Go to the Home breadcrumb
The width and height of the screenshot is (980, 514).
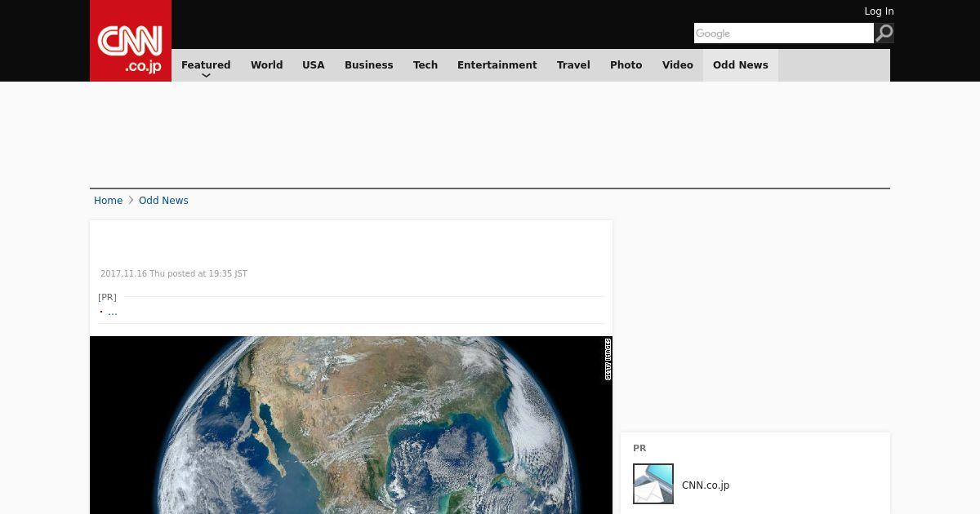pyautogui.click(x=108, y=201)
